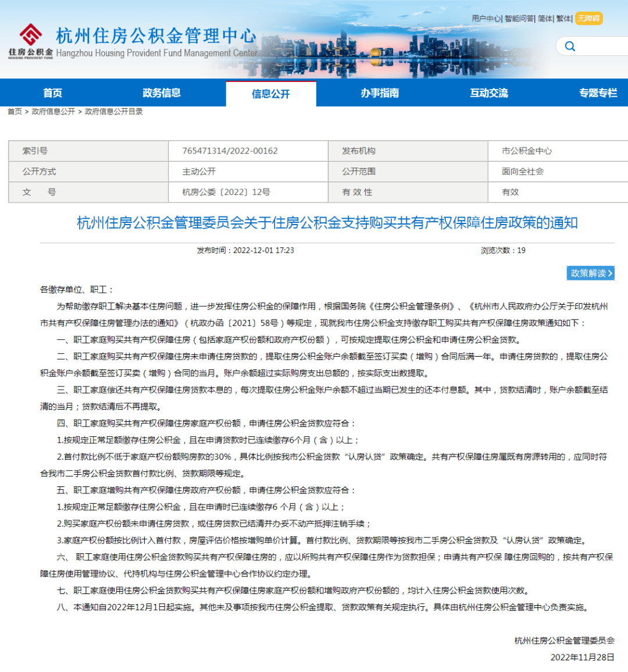The width and height of the screenshot is (628, 672).
Task: Switch to 简体 Chinese
Action: (545, 19)
